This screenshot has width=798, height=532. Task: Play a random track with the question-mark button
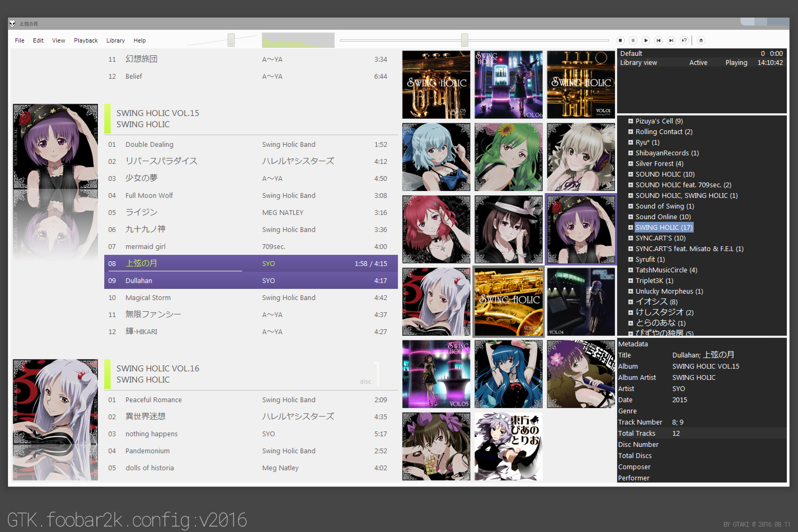684,40
